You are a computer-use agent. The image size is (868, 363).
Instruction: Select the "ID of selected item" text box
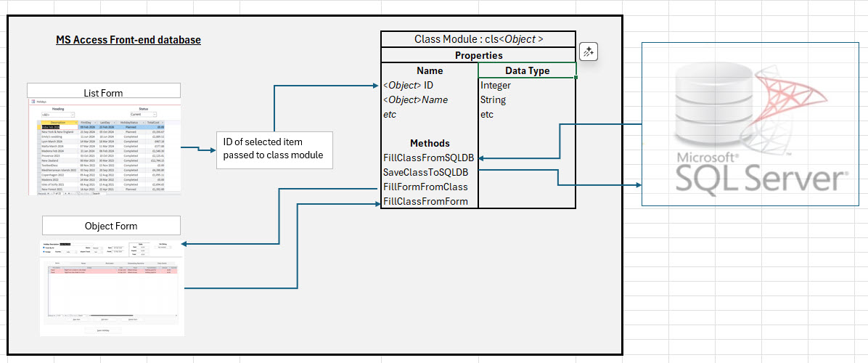(275, 150)
